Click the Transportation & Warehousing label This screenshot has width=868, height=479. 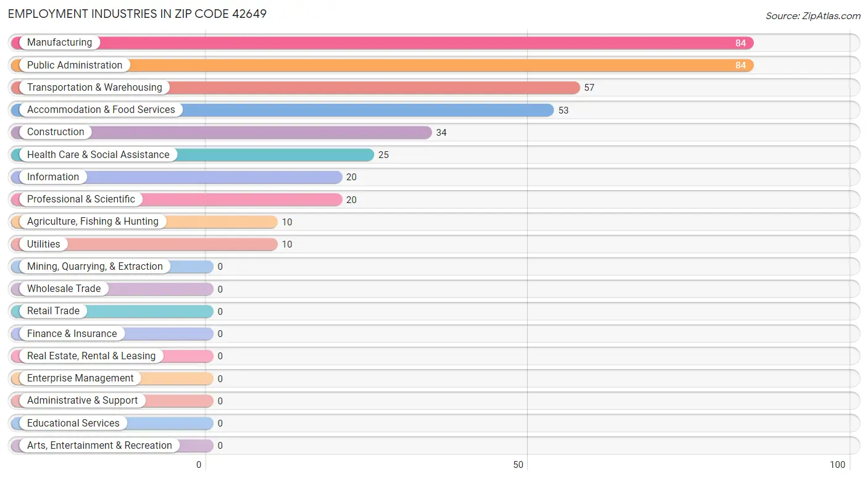(94, 88)
